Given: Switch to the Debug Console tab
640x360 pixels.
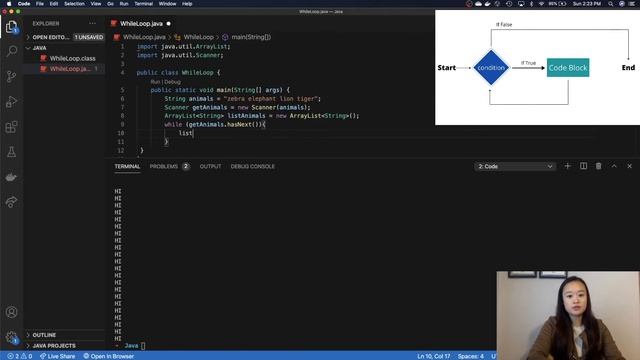Looking at the screenshot, I should (x=253, y=167).
